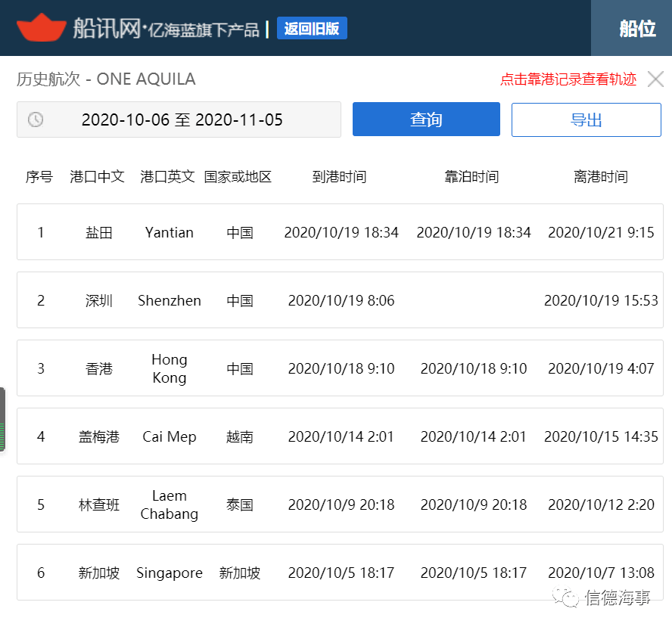The image size is (672, 627).
Task: Click the date range input 2020-10-06 至 2020-11-05
Action: [x=179, y=120]
